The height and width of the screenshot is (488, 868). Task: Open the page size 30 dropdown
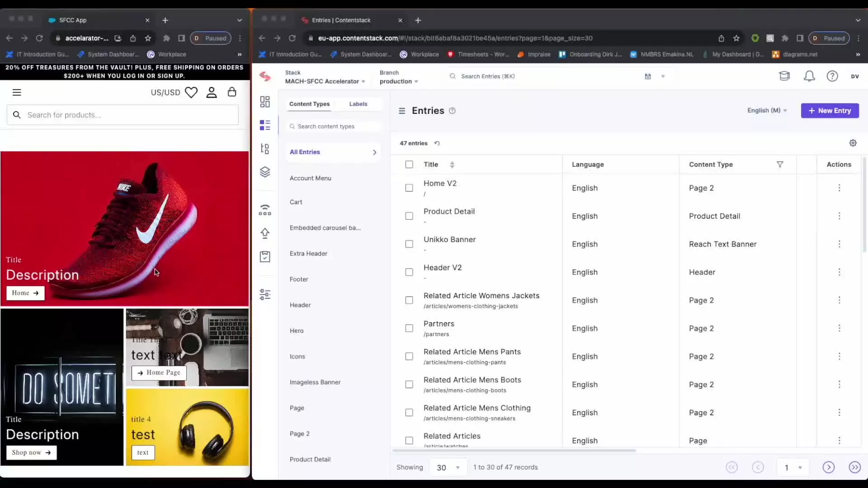pos(448,467)
